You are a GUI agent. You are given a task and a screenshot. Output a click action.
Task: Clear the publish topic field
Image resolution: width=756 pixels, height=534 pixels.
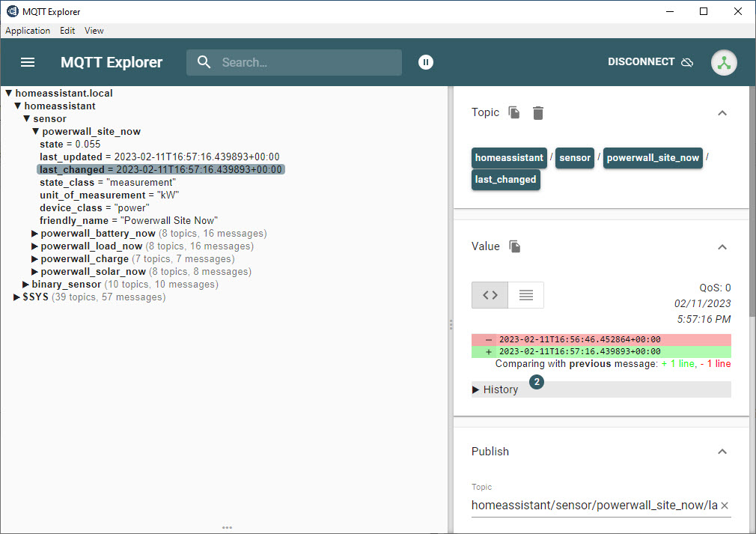(724, 506)
